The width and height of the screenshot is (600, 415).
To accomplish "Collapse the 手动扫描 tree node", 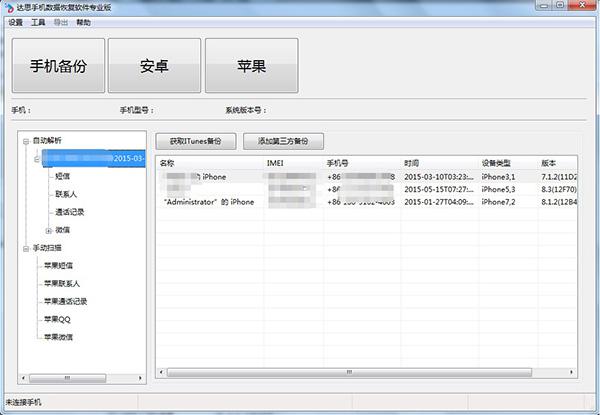I will click(26, 249).
